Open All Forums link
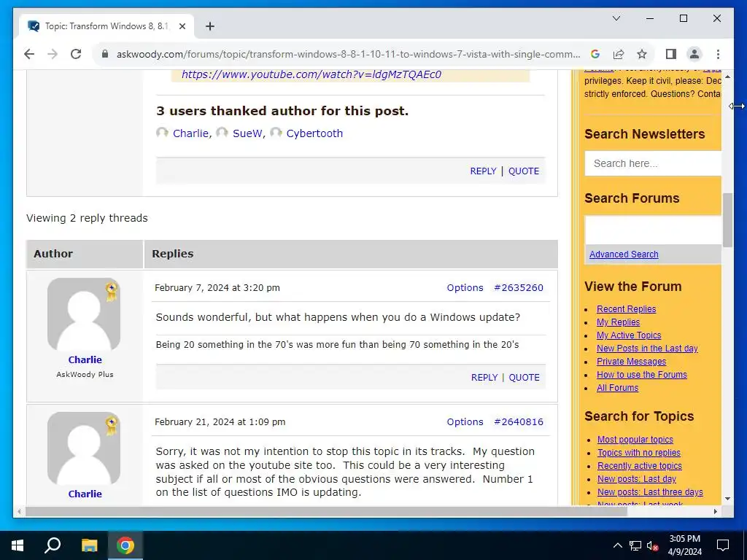Screen dimensions: 747x560 [x=617, y=388]
